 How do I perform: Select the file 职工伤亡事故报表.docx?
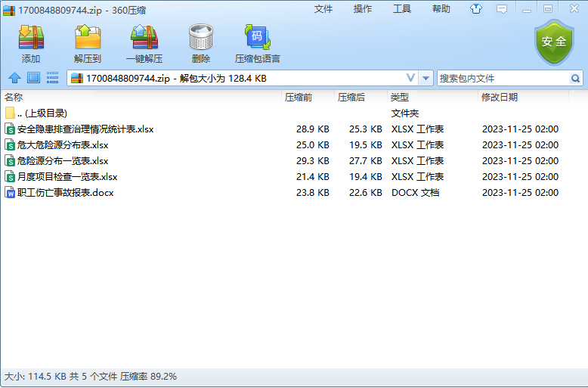click(65, 193)
